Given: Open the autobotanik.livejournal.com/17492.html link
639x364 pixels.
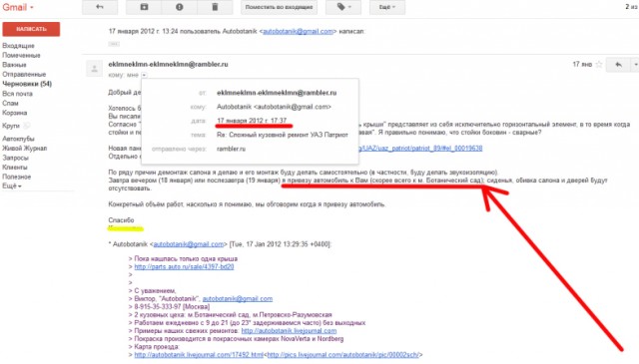Looking at the screenshot, I should point(199,355).
